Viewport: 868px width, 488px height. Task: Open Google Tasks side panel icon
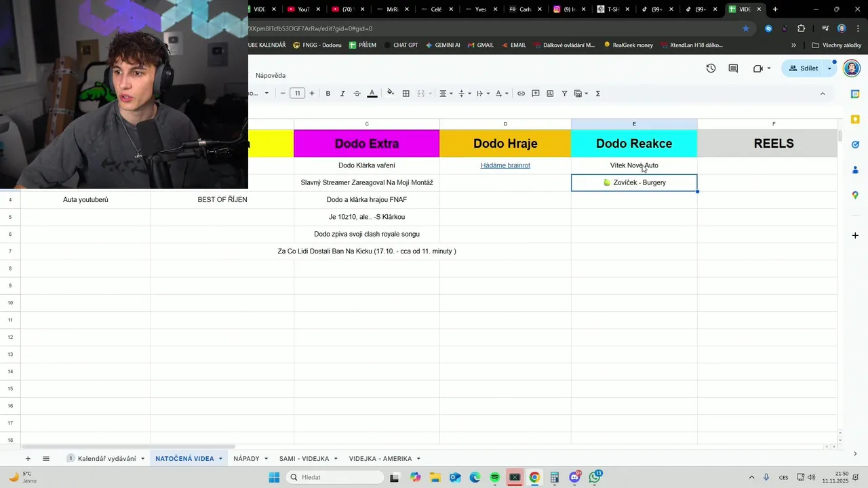click(x=855, y=144)
